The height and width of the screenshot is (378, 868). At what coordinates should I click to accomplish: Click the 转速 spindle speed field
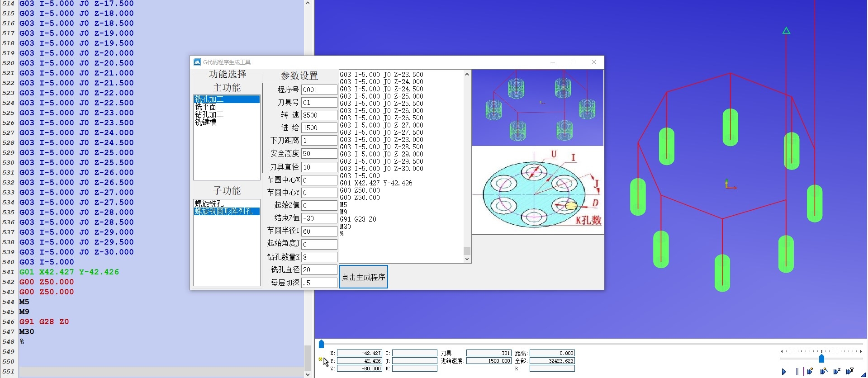(x=319, y=115)
